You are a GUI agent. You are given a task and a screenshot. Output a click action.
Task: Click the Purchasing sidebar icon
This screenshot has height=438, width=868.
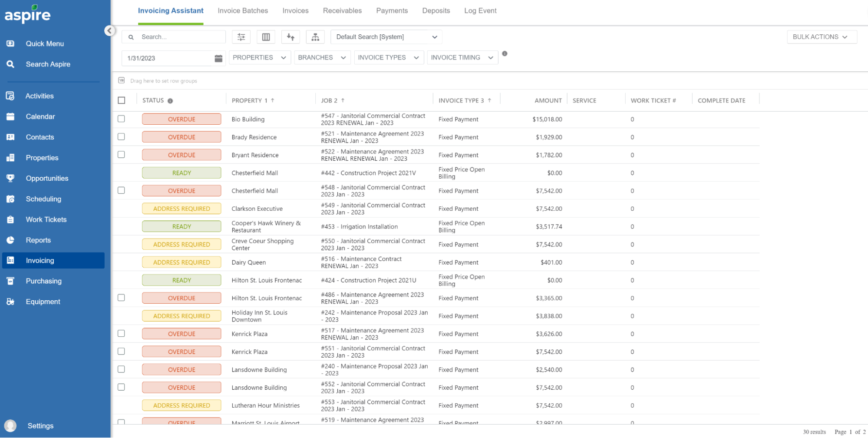pos(10,281)
